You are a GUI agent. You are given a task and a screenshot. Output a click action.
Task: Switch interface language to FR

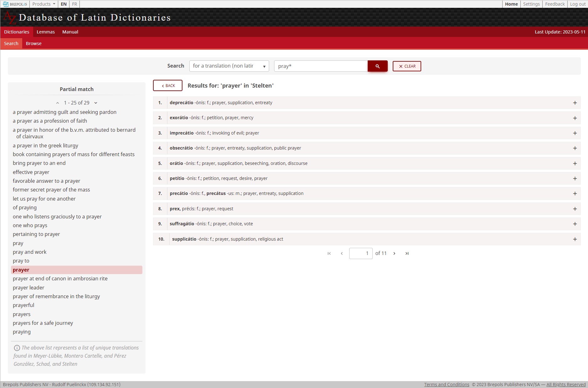[74, 4]
